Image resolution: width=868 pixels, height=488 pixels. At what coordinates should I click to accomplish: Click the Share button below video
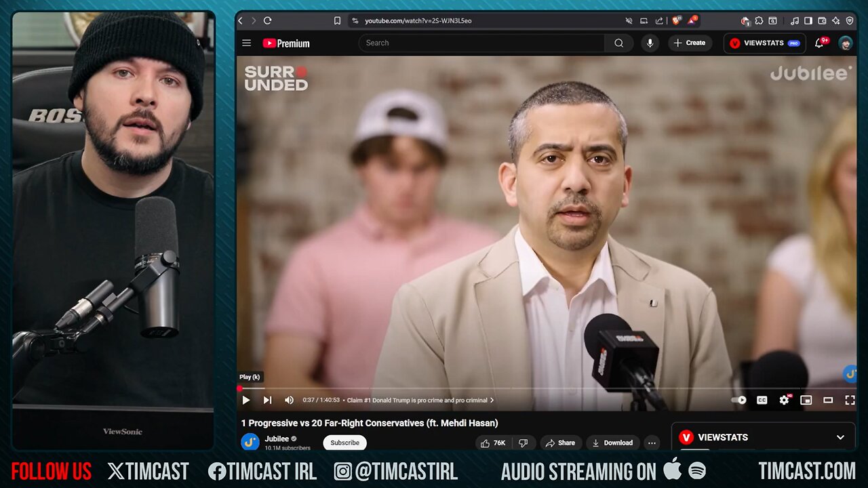(x=561, y=443)
